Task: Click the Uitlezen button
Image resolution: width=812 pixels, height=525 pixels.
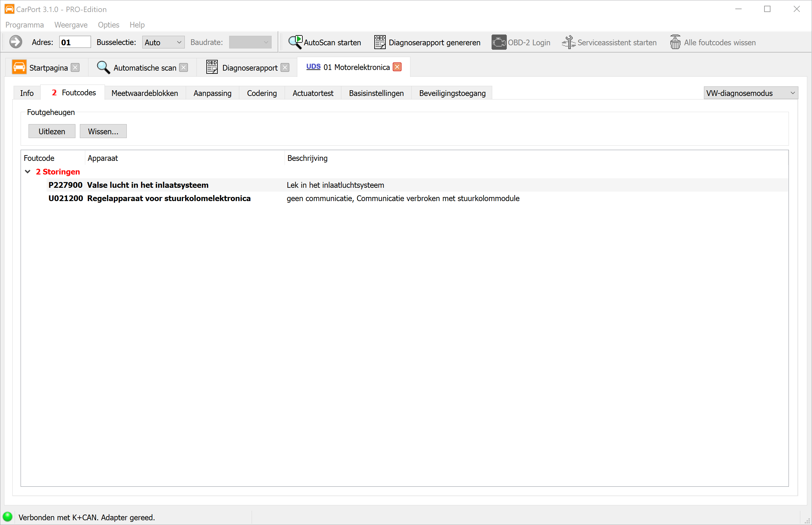Action: pyautogui.click(x=52, y=131)
